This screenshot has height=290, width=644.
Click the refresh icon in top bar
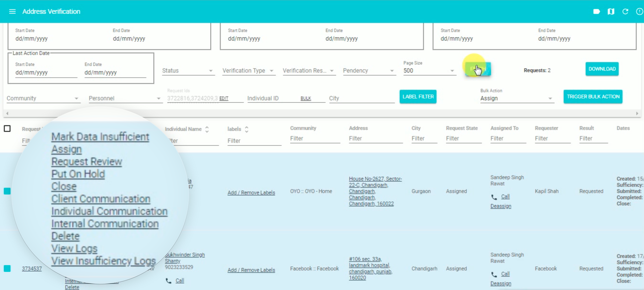pos(625,11)
